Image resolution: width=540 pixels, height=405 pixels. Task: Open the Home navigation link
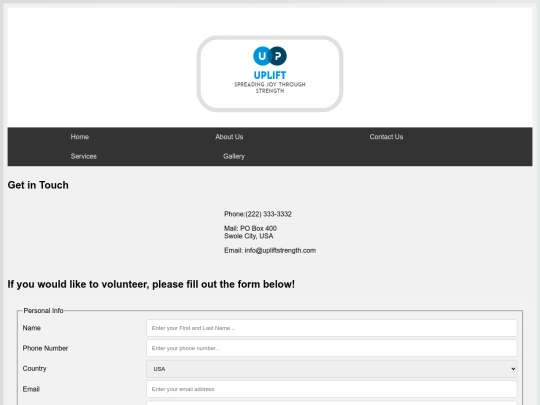click(80, 137)
